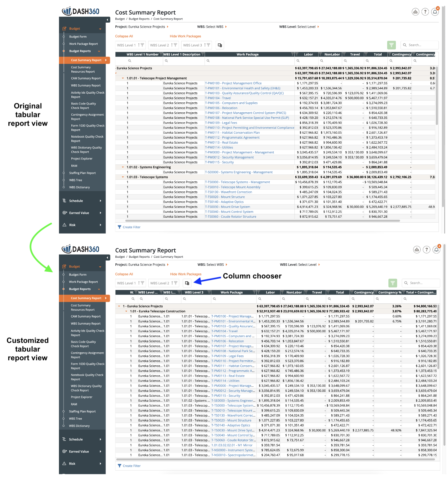
Task: Click the Budget edit icon in original sidebar
Action: [65, 29]
